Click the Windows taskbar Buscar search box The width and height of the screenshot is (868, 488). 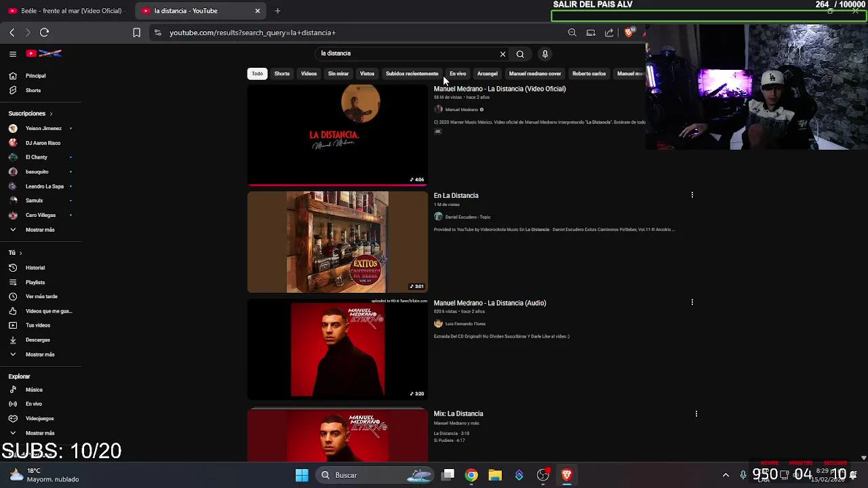(x=376, y=475)
